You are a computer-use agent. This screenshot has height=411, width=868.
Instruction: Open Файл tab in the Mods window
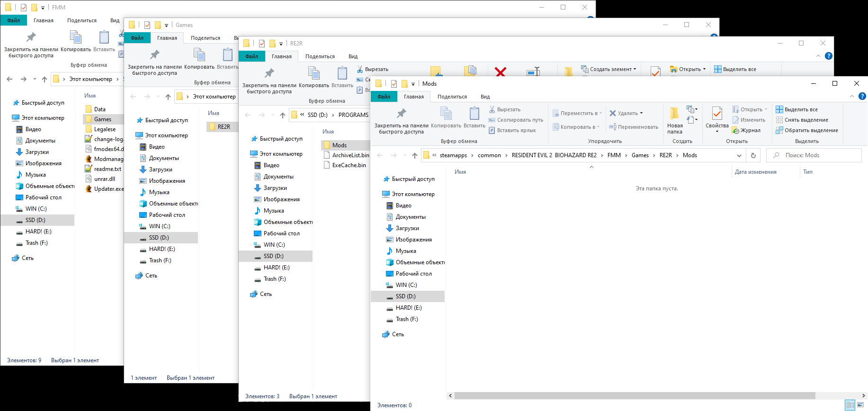click(x=384, y=97)
